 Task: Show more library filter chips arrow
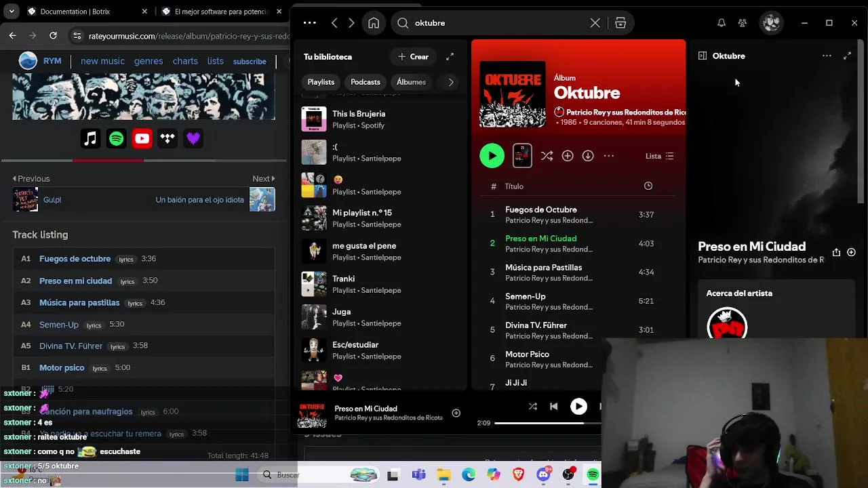(x=451, y=82)
